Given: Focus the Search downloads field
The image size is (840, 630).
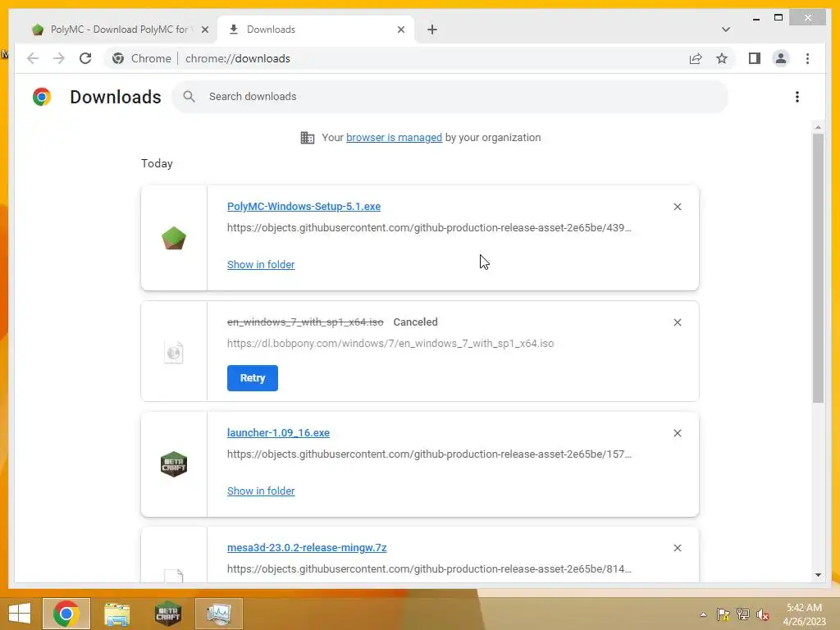Looking at the screenshot, I should point(450,97).
